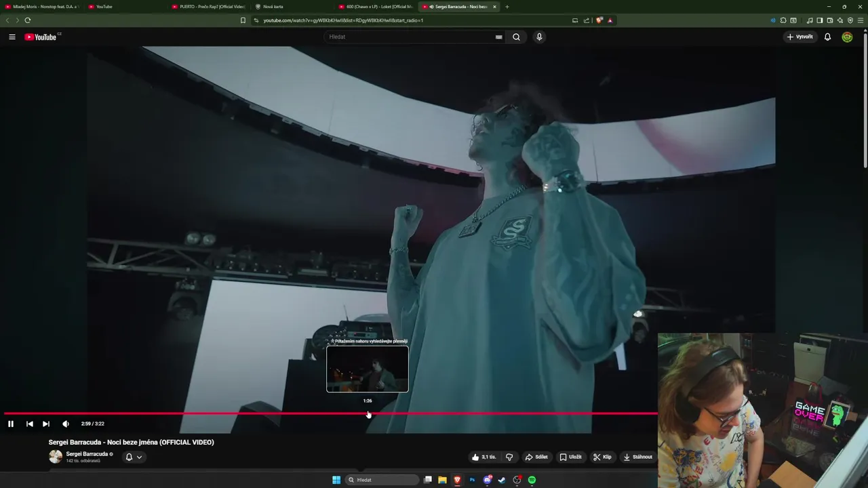Open the Leo AI sparkle icon

840,20
